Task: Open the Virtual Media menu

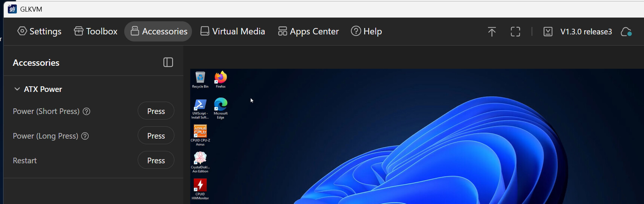Action: [232, 31]
